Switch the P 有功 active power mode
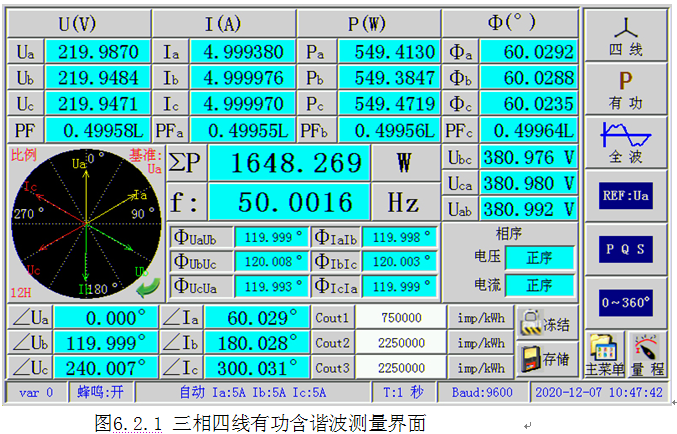The image size is (677, 434). tap(626, 89)
